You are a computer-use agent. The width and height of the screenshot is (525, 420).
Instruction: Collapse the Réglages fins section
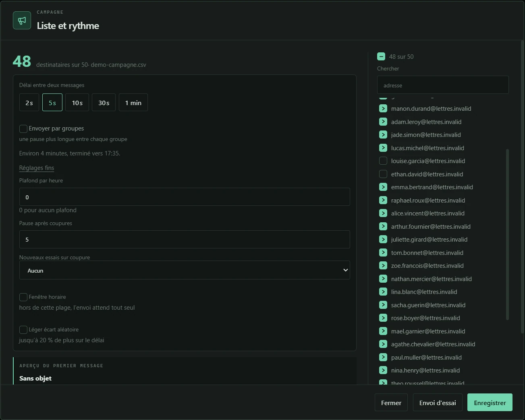pos(37,168)
